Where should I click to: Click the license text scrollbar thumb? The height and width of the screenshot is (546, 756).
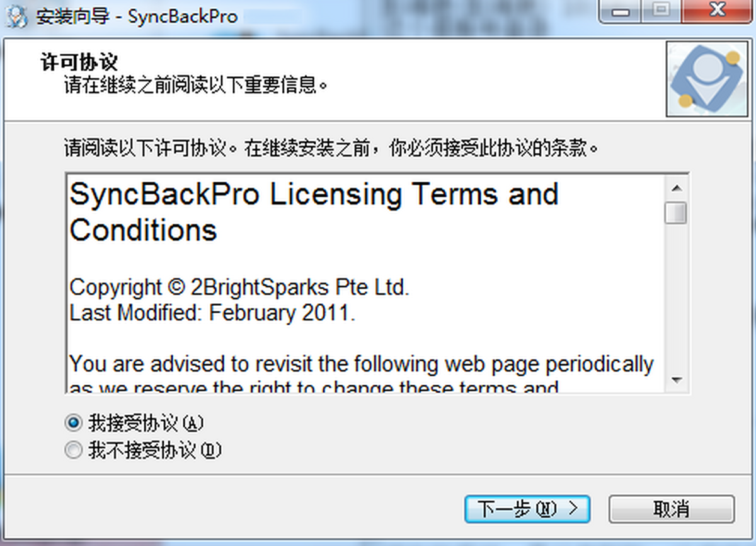pos(677,212)
